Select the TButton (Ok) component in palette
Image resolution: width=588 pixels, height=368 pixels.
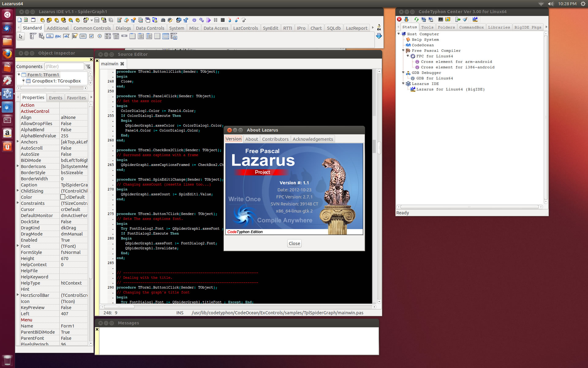pyautogui.click(x=50, y=36)
